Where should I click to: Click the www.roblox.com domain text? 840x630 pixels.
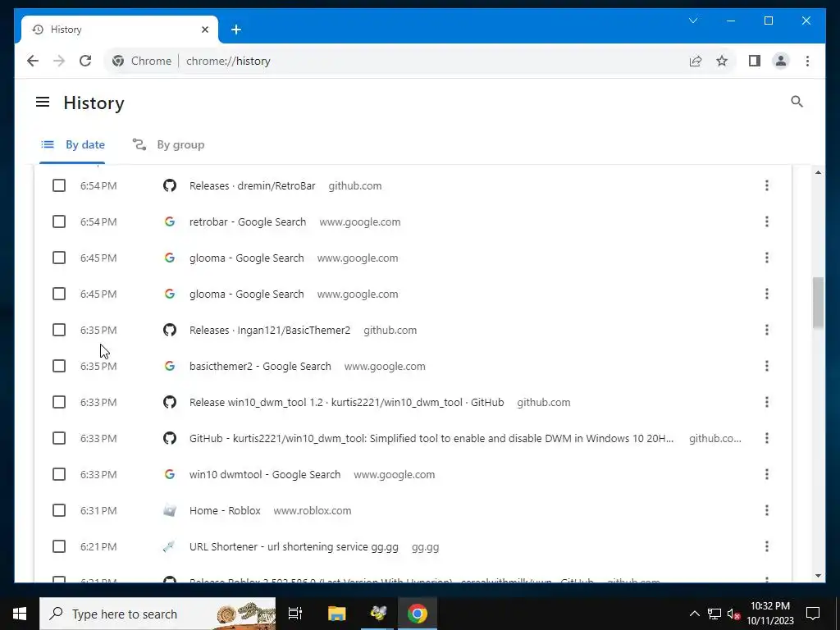[313, 510]
